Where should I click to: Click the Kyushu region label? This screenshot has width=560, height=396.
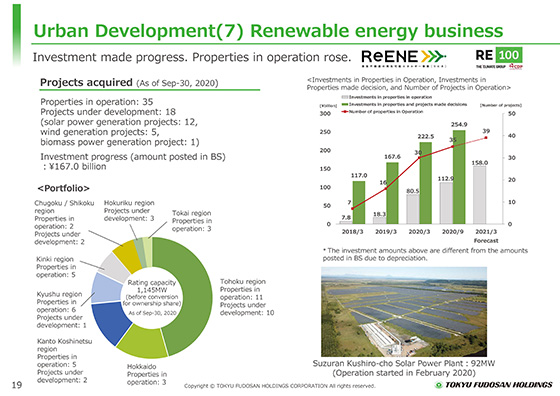pyautogui.click(x=61, y=310)
